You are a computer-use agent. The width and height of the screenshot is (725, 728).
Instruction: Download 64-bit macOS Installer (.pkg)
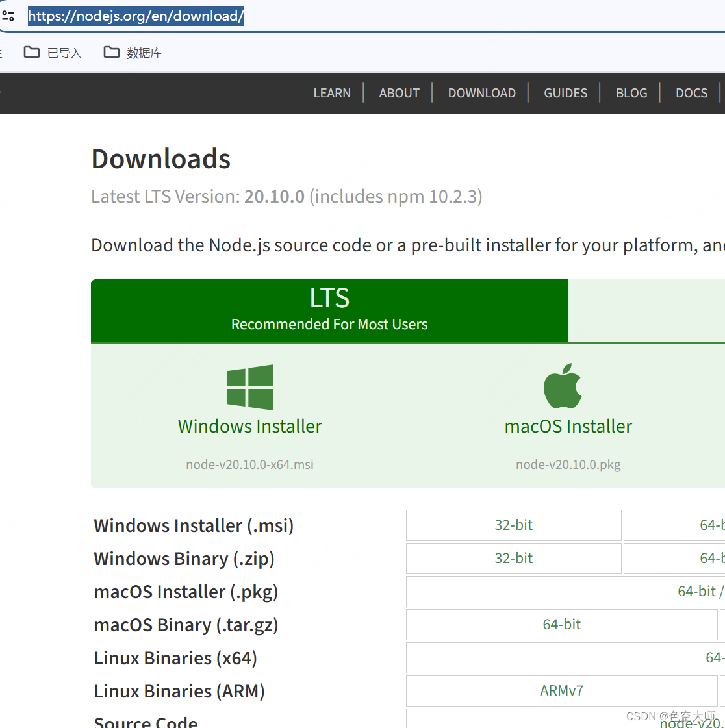pyautogui.click(x=566, y=592)
